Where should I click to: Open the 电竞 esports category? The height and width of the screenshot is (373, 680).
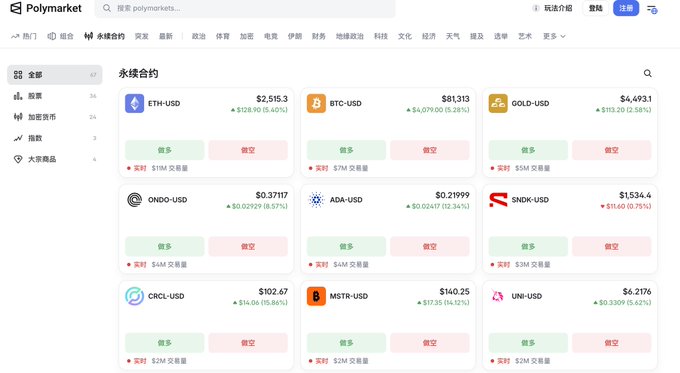pos(271,36)
